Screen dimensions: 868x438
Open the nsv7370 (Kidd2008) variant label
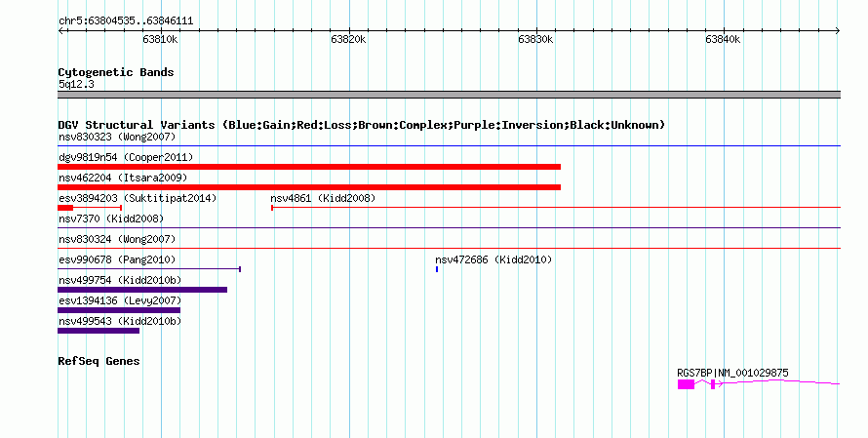(x=111, y=219)
